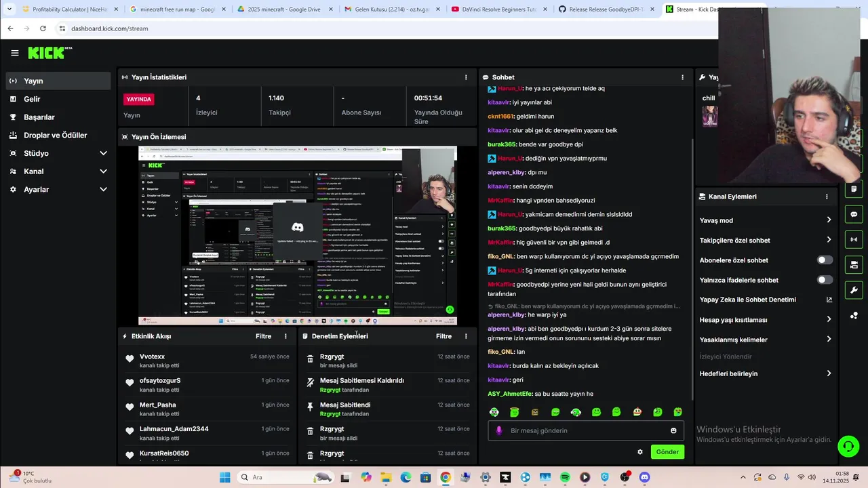Open Sohbet panel three-dot menu

[x=682, y=77]
